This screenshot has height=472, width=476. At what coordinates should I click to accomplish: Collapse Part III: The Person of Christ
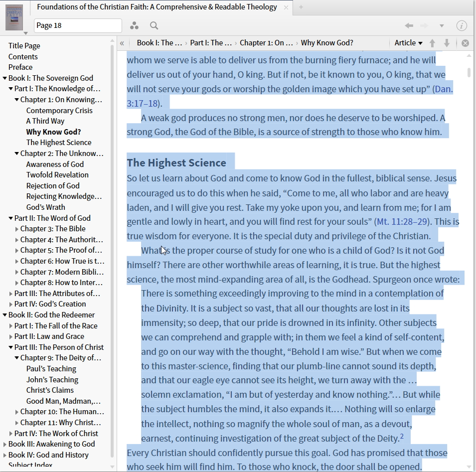pyautogui.click(x=10, y=347)
